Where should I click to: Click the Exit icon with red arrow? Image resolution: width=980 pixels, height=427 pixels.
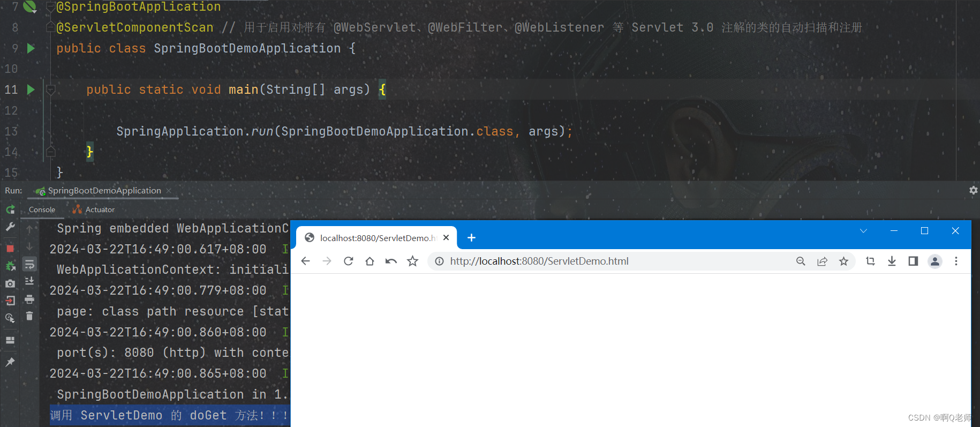(10, 301)
